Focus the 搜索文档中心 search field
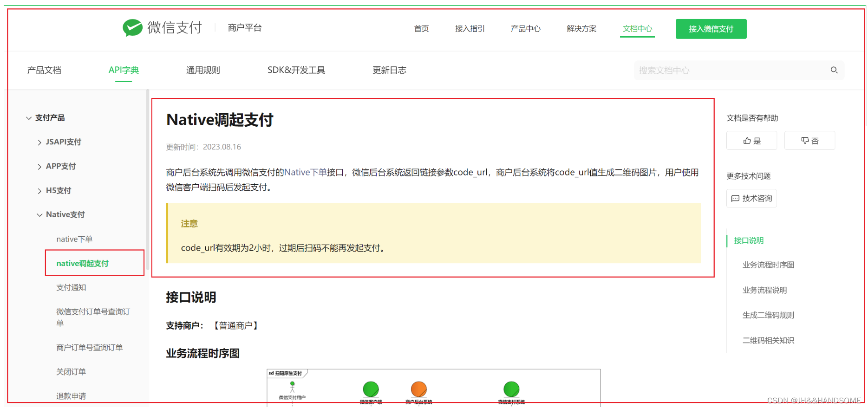Screen dimensions: 868x408 (739, 70)
